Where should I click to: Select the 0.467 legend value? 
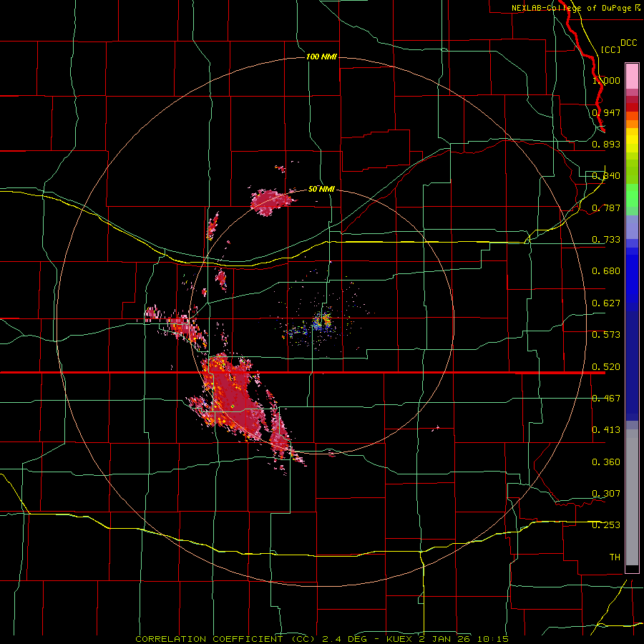(606, 399)
